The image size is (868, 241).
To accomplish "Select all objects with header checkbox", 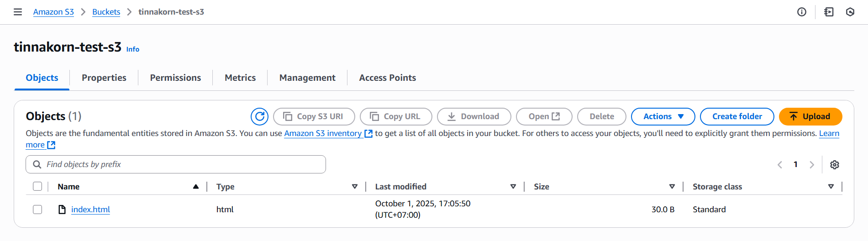I will click(37, 186).
